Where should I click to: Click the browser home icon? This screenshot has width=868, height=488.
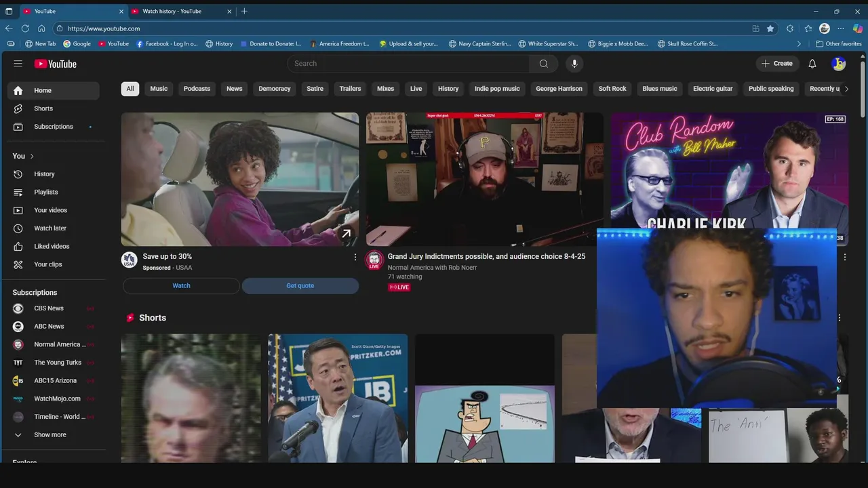[x=41, y=28]
